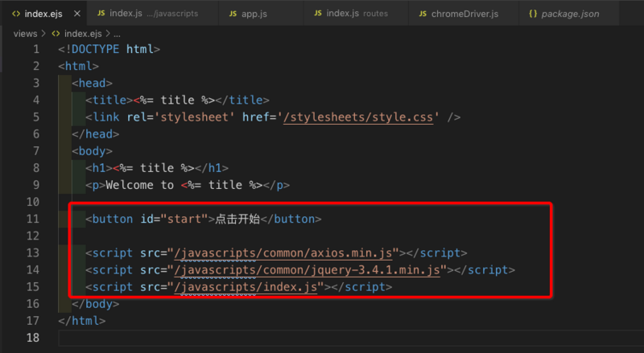Click breadcrumb index.ejs file icon
Image resolution: width=644 pixels, height=353 pixels.
56,34
